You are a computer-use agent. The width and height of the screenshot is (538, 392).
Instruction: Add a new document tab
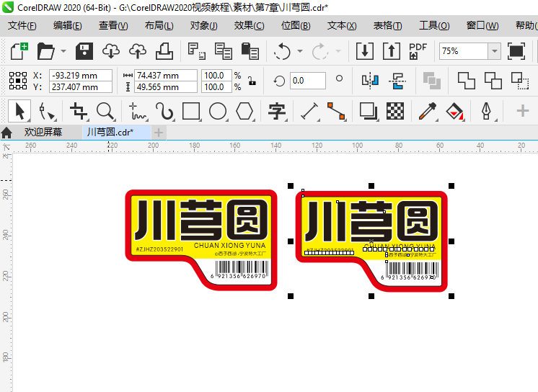click(159, 133)
